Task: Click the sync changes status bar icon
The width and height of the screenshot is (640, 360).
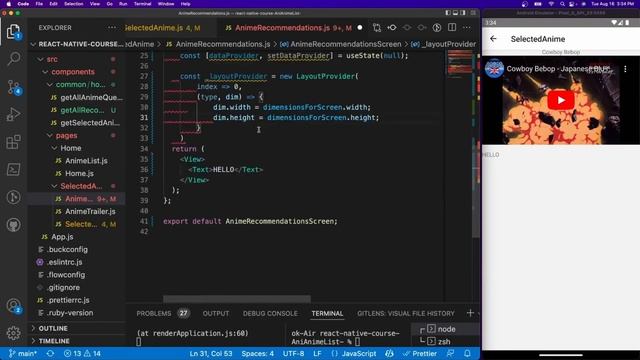Action: click(x=50, y=353)
